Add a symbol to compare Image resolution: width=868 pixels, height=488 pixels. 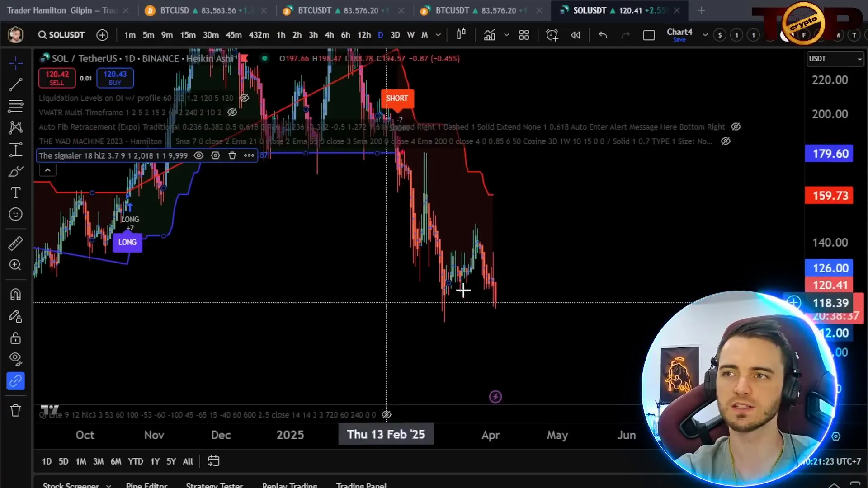pos(102,35)
